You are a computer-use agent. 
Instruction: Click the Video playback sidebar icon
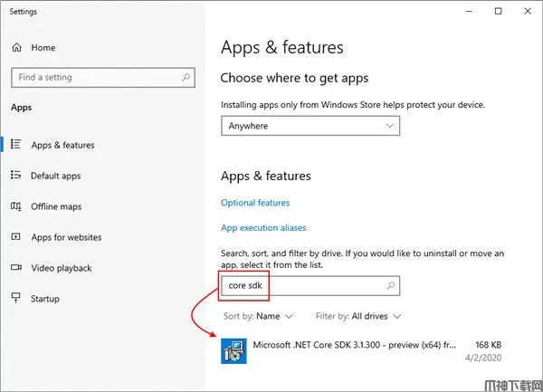(x=16, y=268)
